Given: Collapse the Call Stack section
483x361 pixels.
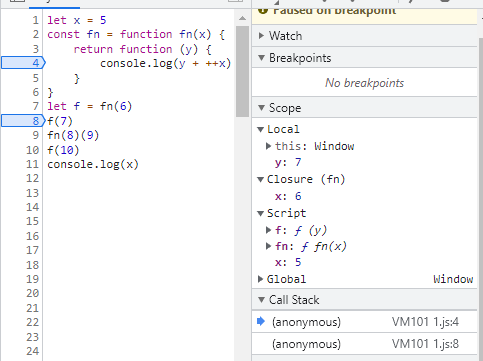Looking at the screenshot, I should click(x=262, y=300).
